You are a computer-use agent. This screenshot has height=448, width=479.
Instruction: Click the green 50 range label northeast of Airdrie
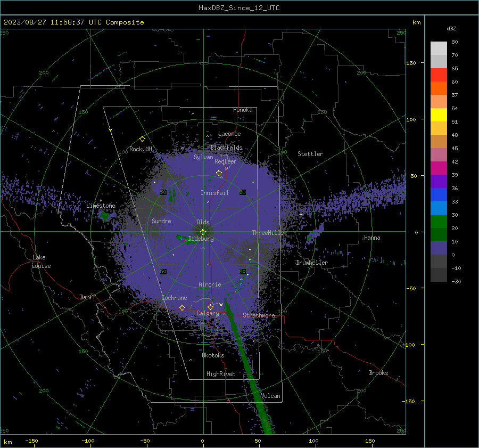tap(243, 271)
